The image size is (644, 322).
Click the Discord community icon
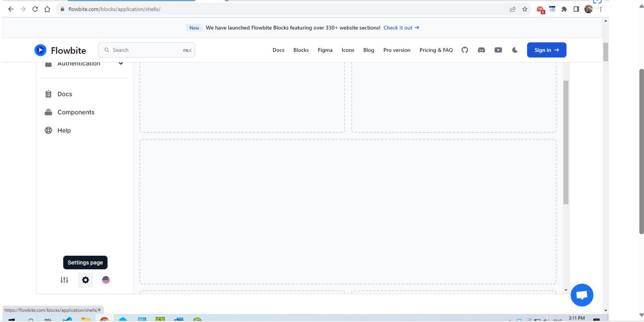481,50
